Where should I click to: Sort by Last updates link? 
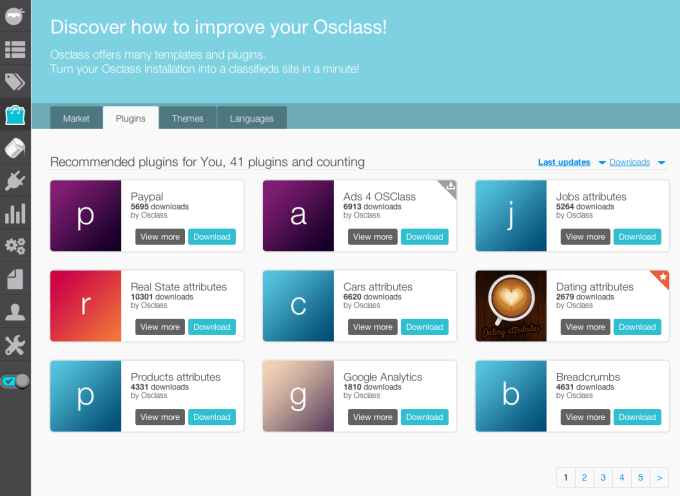[x=564, y=162]
